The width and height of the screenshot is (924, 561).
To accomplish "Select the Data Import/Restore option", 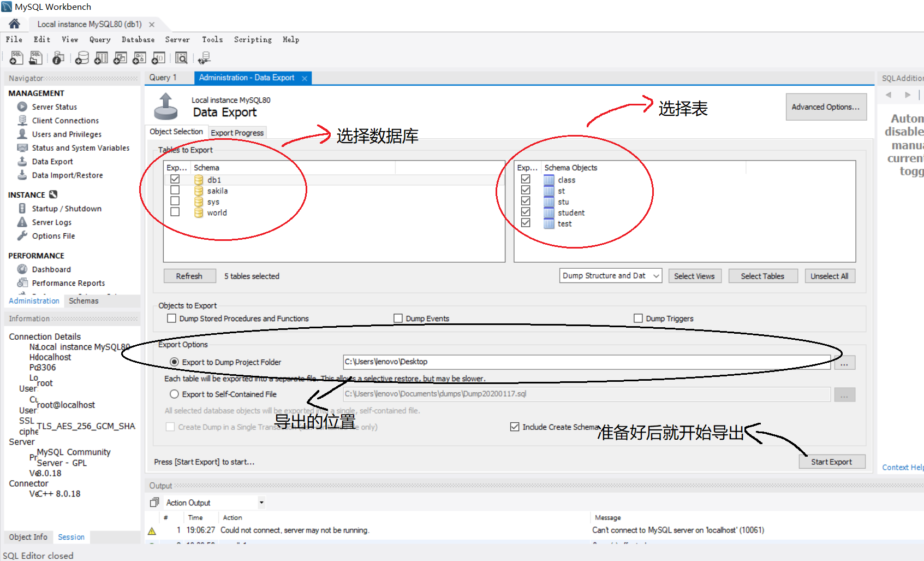I will (67, 175).
